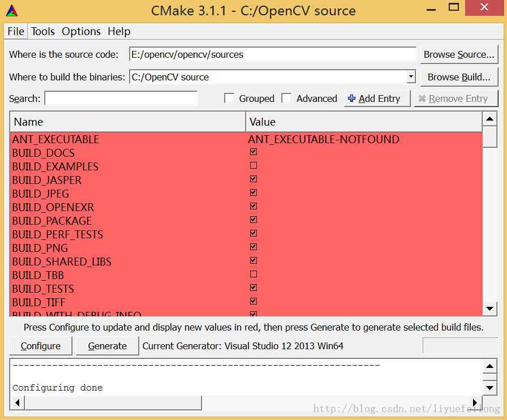Select the BUILD_OPENEXR entry name

(x=53, y=207)
